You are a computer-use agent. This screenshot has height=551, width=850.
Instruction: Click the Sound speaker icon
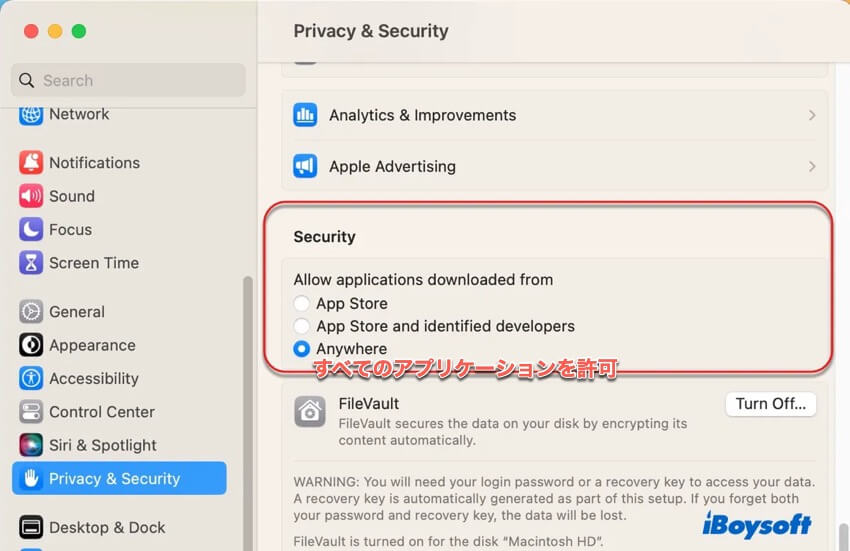(31, 196)
